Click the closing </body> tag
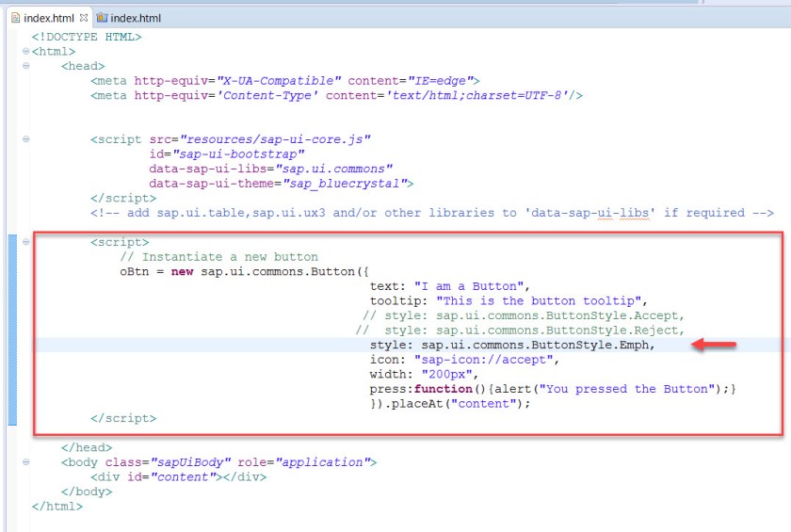Viewport: 791px width, 532px height. [x=87, y=492]
